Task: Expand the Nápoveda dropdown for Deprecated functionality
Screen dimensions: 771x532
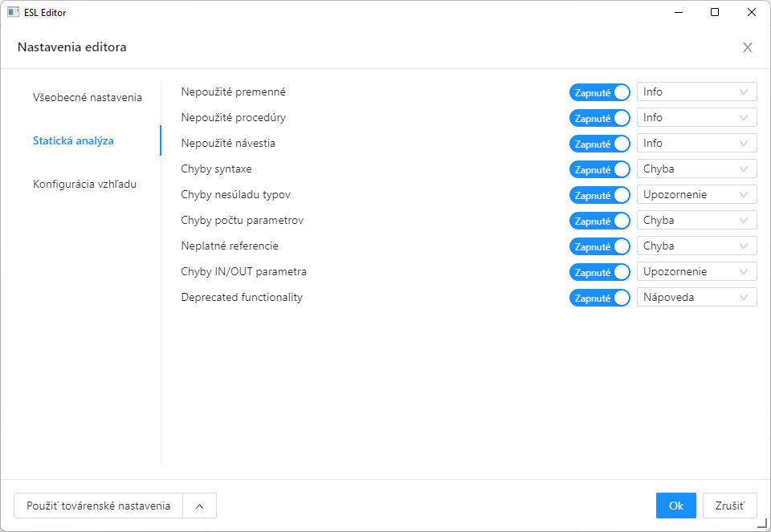Action: tap(696, 298)
